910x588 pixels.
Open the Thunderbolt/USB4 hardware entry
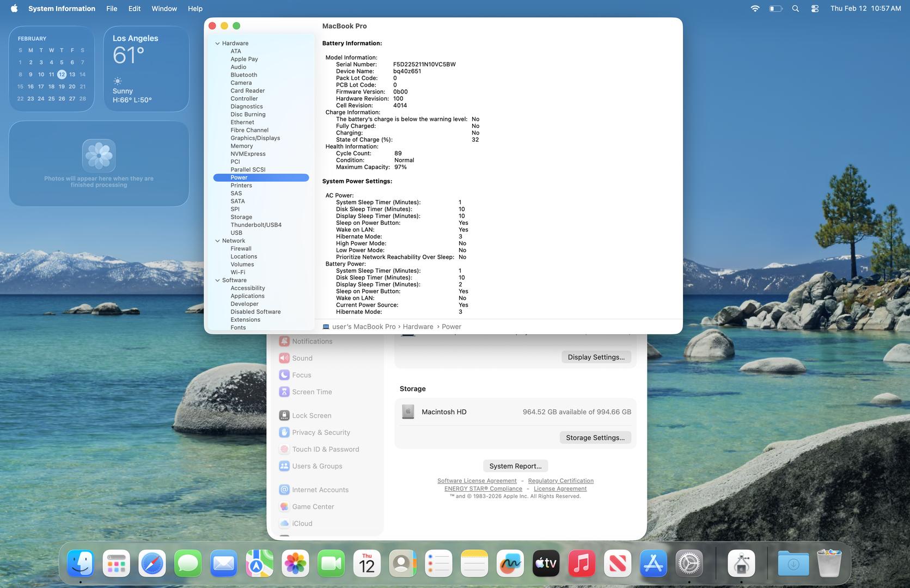255,225
